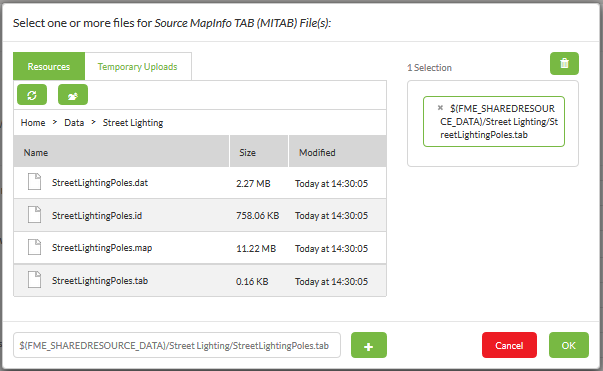This screenshot has width=603, height=371.
Task: Click the green plus add-path button
Action: coord(368,345)
